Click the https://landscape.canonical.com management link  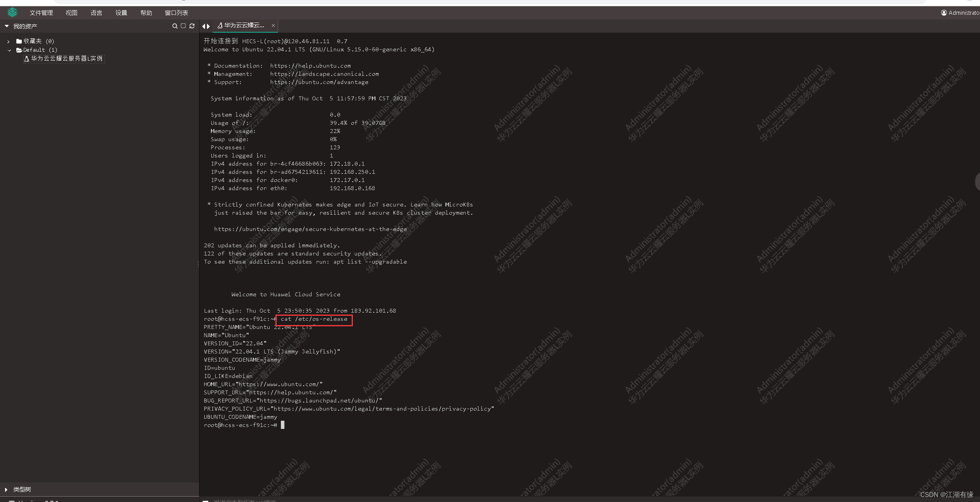pyautogui.click(x=324, y=74)
